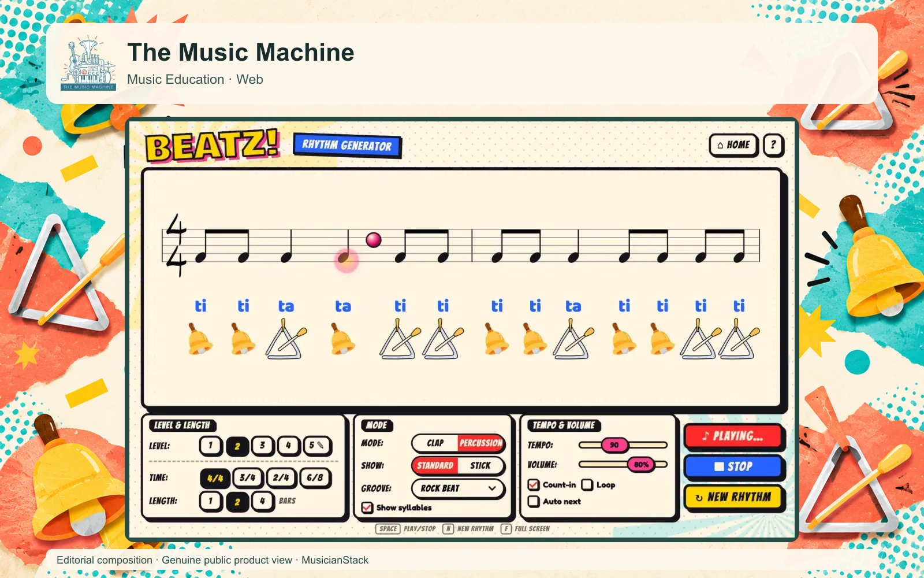
Task: Click the second "ta" syllable label
Action: pyautogui.click(x=343, y=306)
